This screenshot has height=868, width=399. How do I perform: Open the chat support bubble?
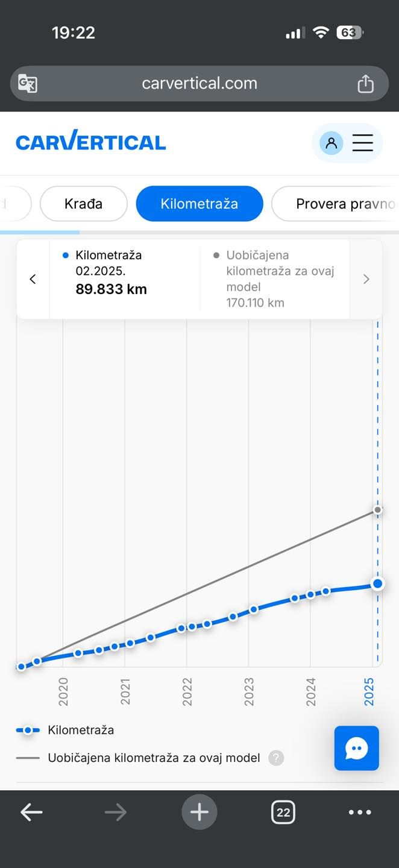click(x=356, y=748)
